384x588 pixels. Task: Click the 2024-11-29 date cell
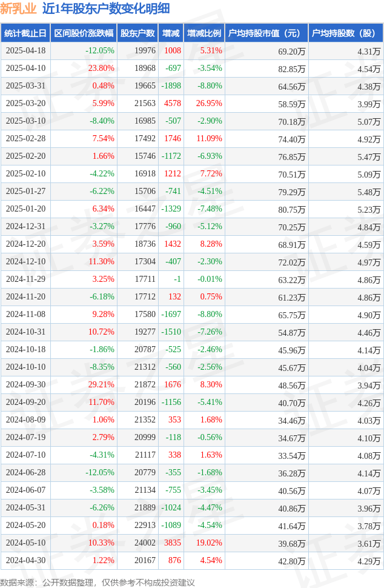pos(25,279)
